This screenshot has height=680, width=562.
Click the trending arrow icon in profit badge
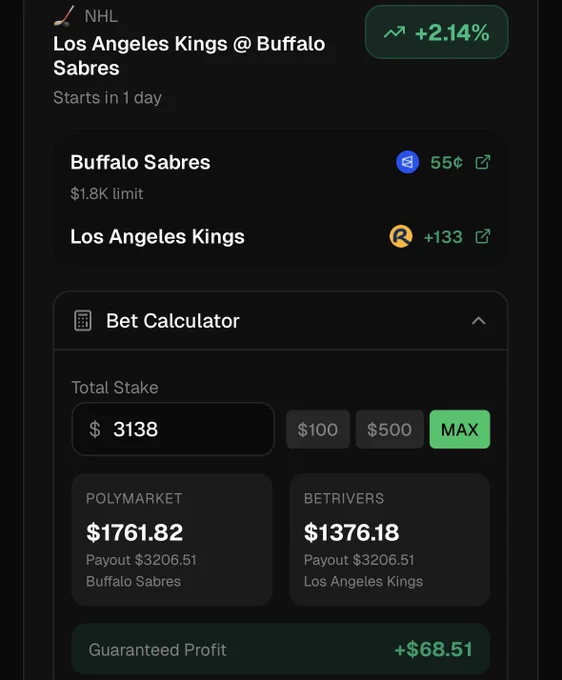395,33
